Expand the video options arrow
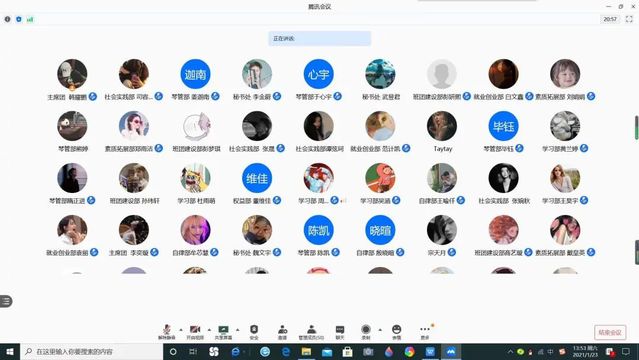 click(x=209, y=329)
